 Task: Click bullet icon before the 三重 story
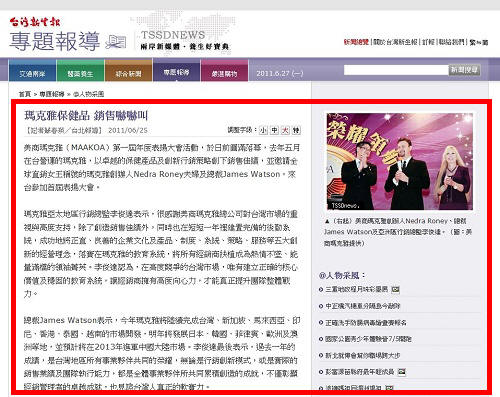pyautogui.click(x=321, y=290)
